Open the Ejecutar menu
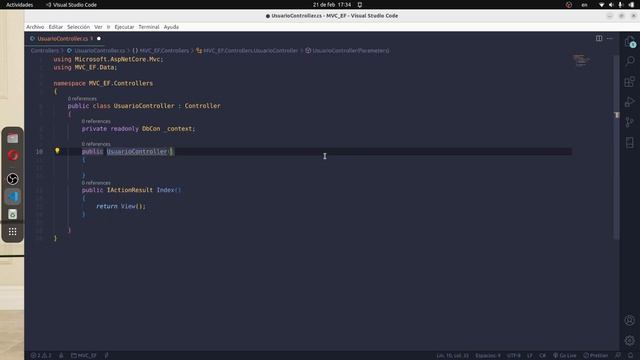 coord(124,27)
